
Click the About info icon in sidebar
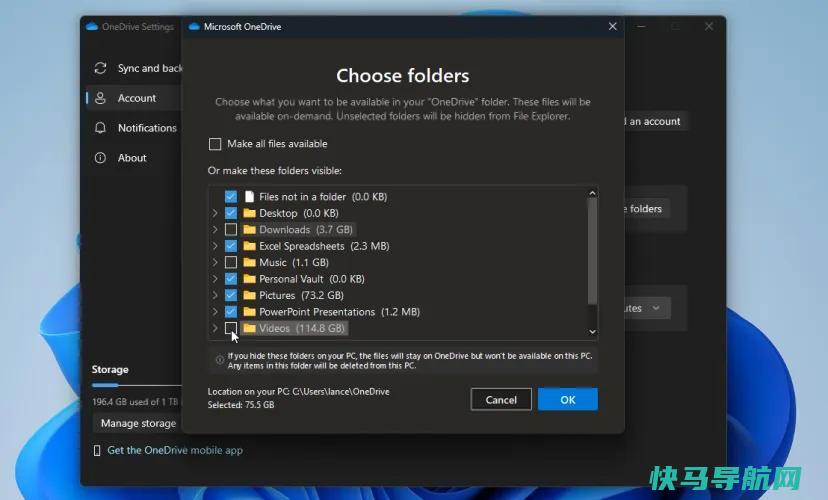[x=100, y=158]
